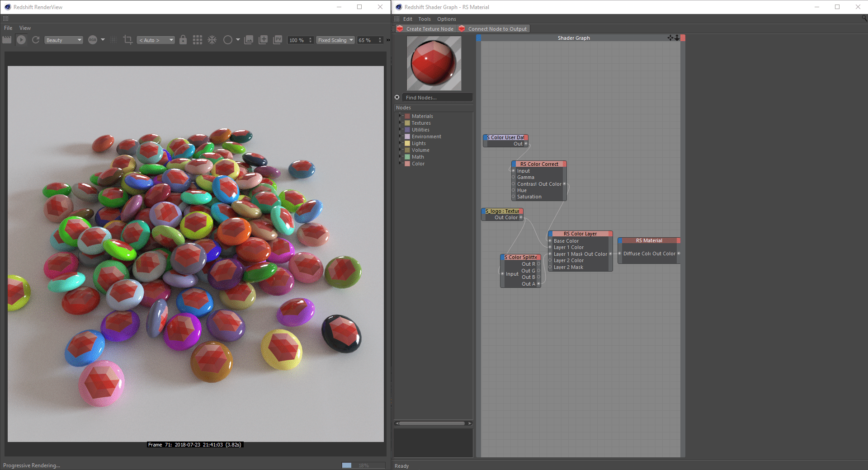
Task: Toggle the render lock padlock
Action: coord(183,40)
